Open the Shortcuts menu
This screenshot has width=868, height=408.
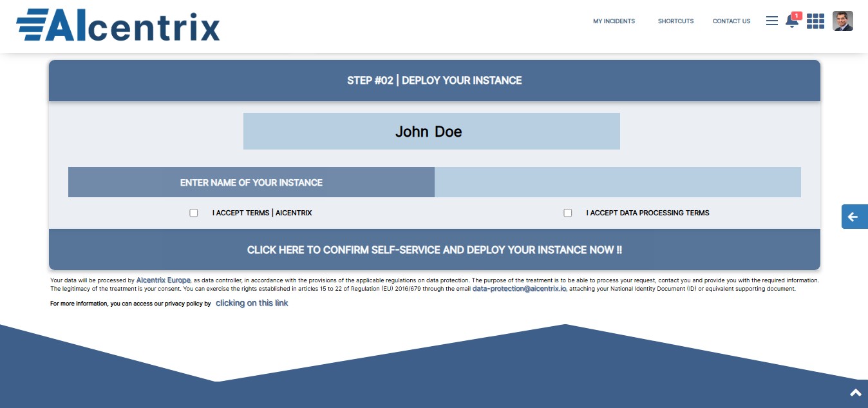675,21
